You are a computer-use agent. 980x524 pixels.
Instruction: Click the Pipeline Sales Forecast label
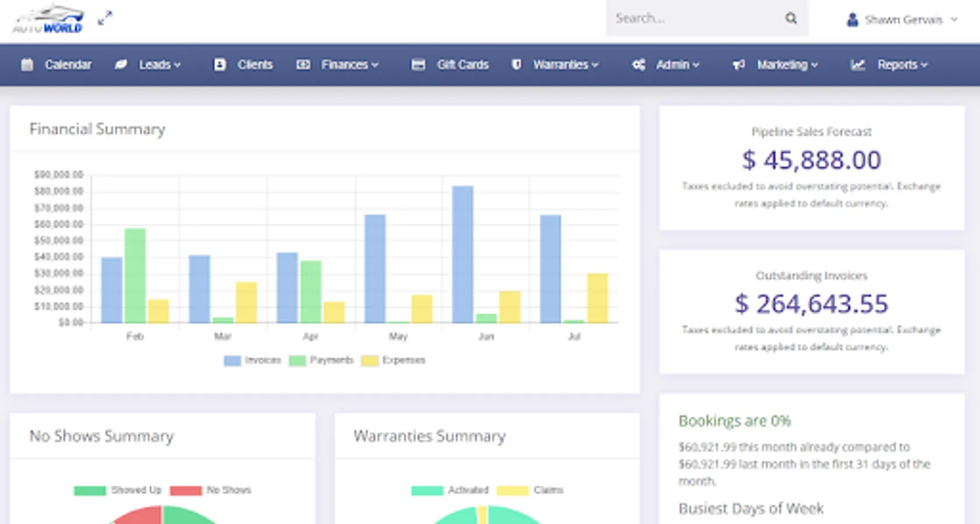point(811,132)
